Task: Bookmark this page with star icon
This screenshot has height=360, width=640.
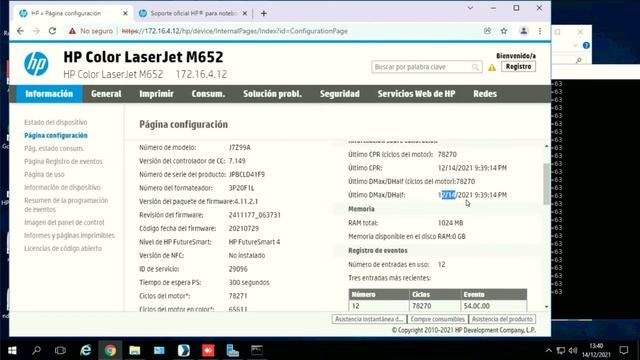Action: point(504,31)
